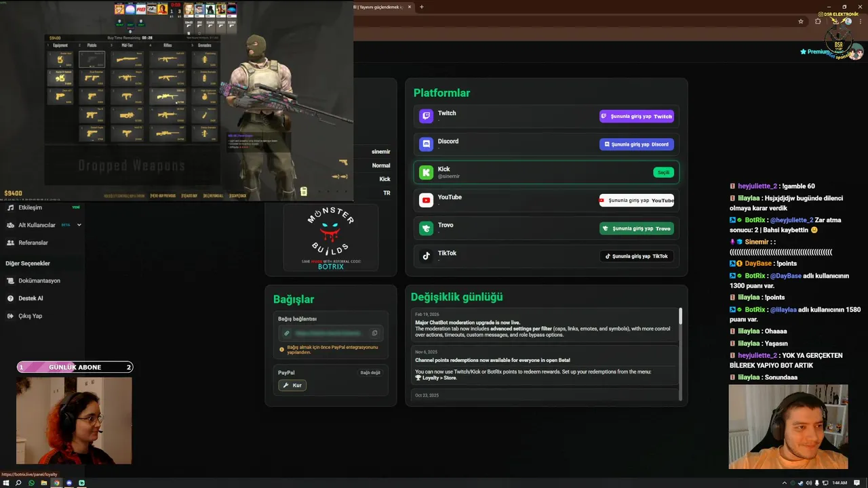The height and width of the screenshot is (488, 868).
Task: Click the Premium star label
Action: (x=814, y=52)
